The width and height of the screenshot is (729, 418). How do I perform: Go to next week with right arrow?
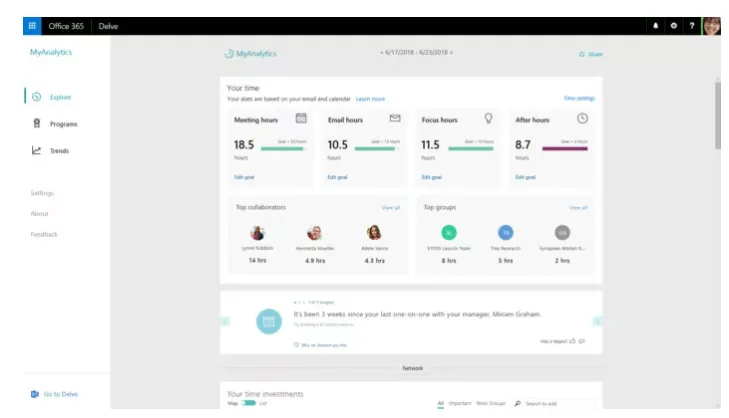coord(451,53)
